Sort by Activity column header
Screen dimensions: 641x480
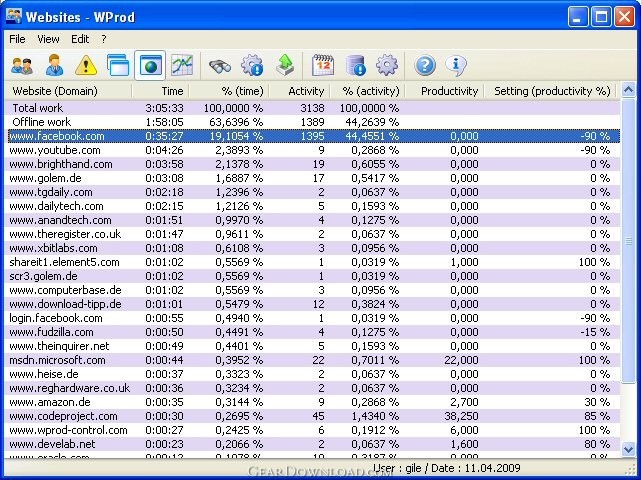pos(299,91)
